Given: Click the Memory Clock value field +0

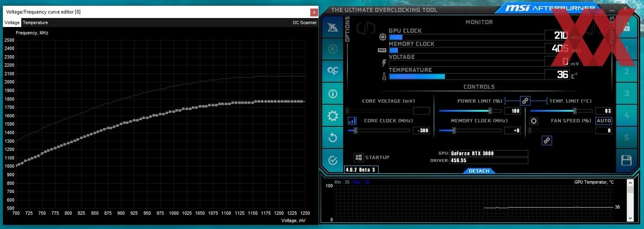Looking at the screenshot, I should pyautogui.click(x=512, y=131).
